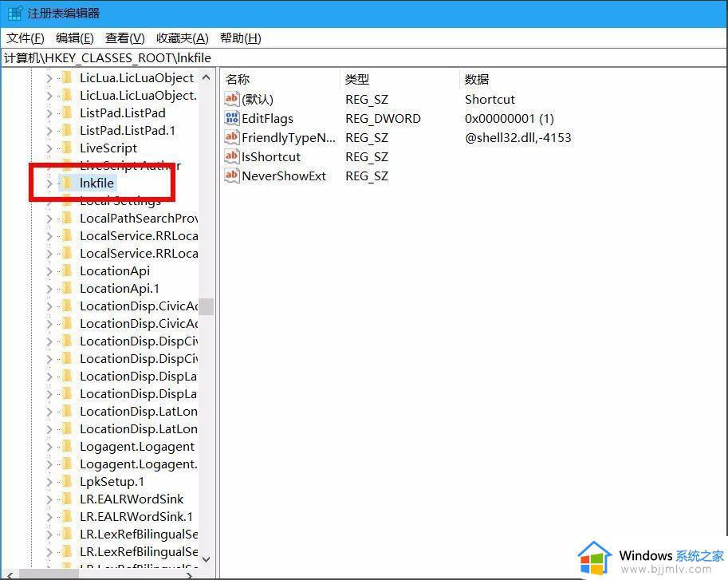This screenshot has height=580, width=728.
Task: Expand the LocationApi.1 tree node
Action: coord(49,289)
